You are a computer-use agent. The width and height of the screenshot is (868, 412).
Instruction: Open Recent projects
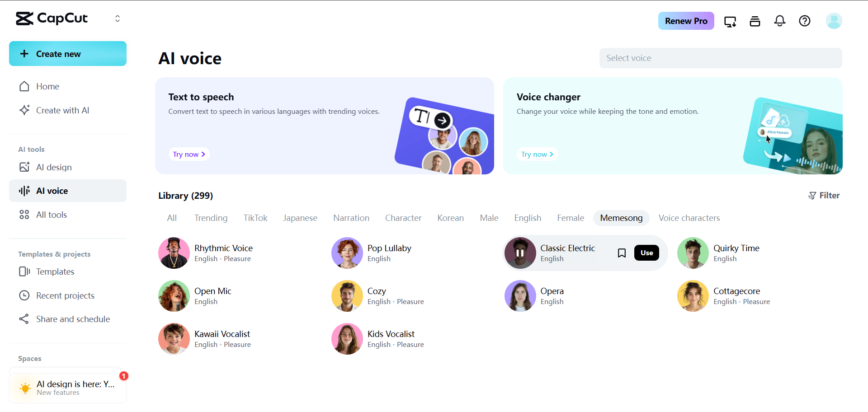[68, 295]
